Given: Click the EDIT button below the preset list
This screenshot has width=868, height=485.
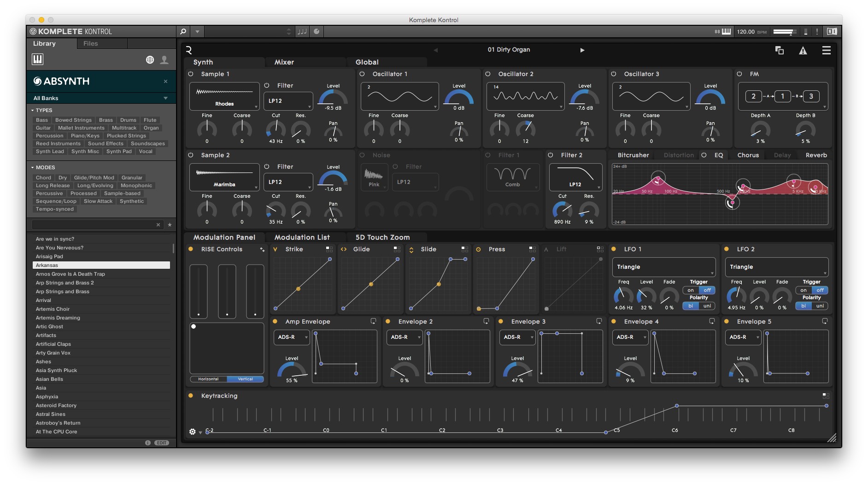Looking at the screenshot, I should click(x=161, y=442).
